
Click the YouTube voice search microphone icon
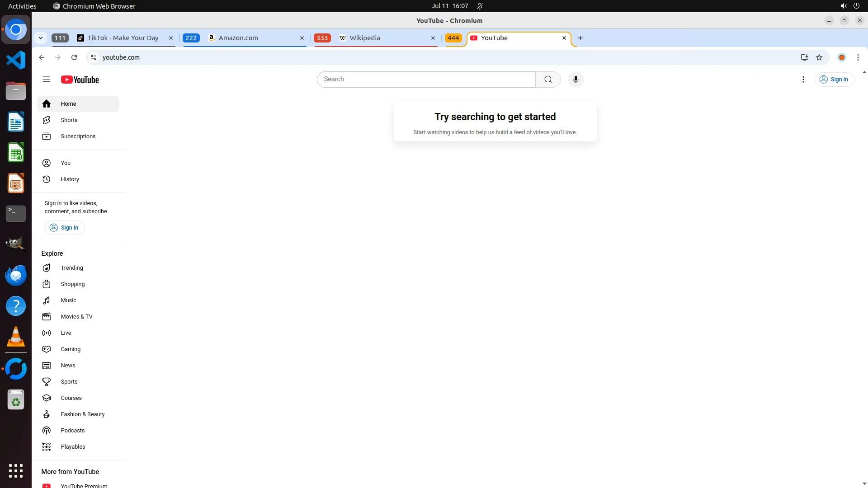point(576,80)
